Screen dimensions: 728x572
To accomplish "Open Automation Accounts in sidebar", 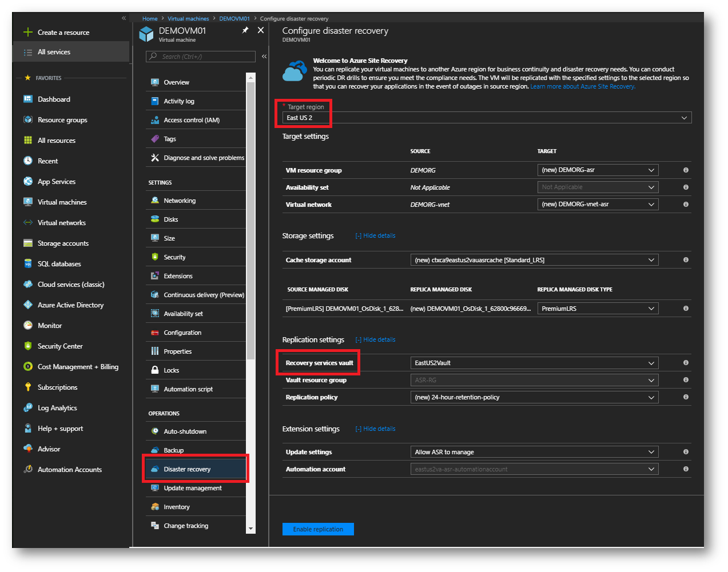I will (71, 470).
